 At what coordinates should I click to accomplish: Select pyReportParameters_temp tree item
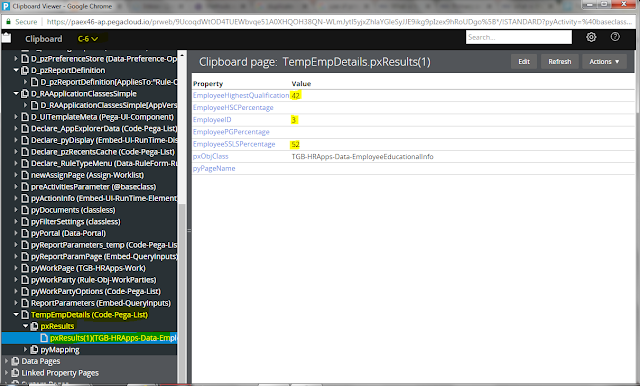pos(104,245)
